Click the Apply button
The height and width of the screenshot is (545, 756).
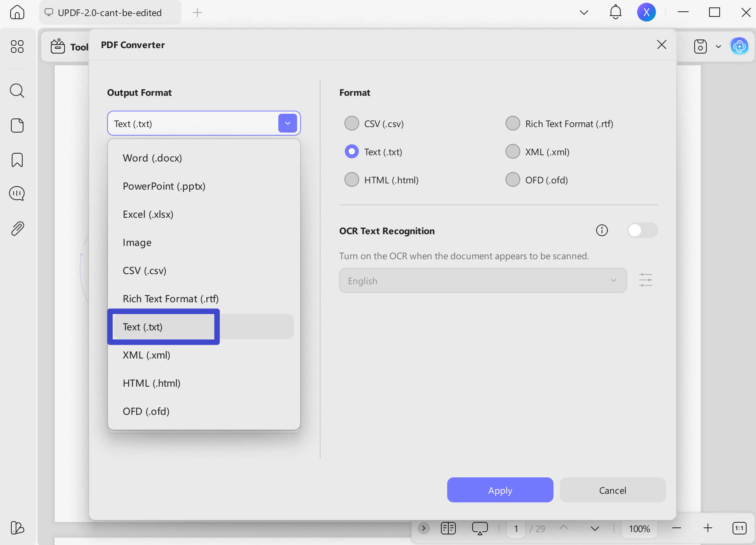coord(500,490)
